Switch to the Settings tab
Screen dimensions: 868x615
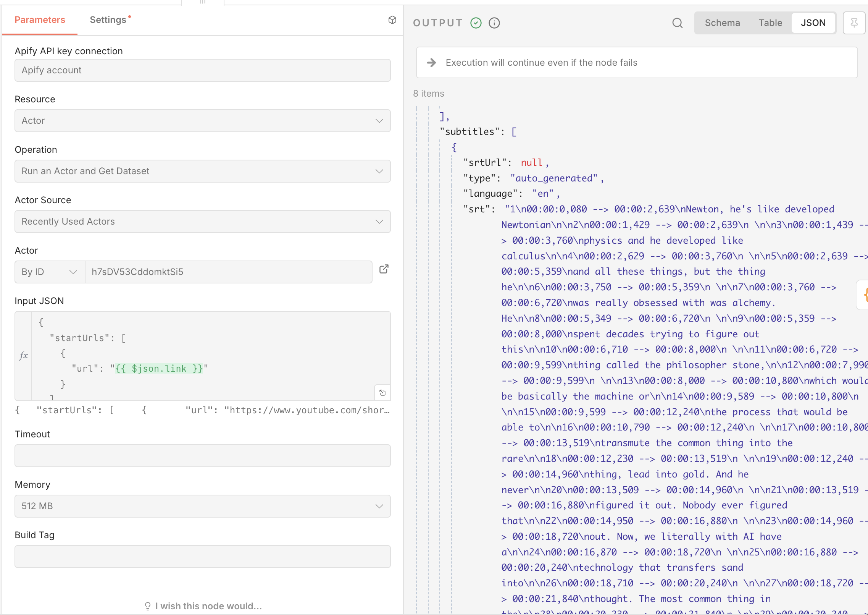coord(108,20)
